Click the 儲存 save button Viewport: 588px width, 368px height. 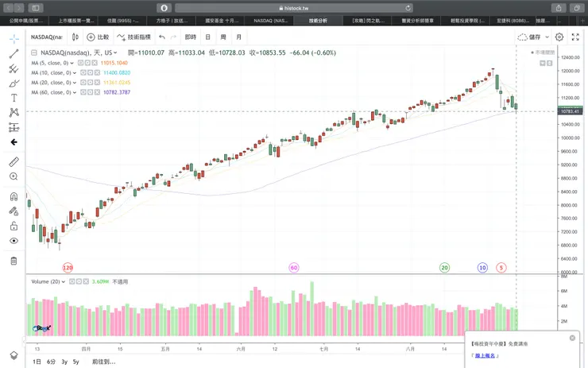[529, 37]
